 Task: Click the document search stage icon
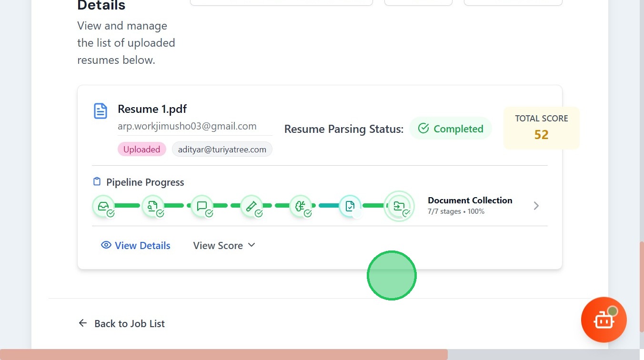click(153, 206)
